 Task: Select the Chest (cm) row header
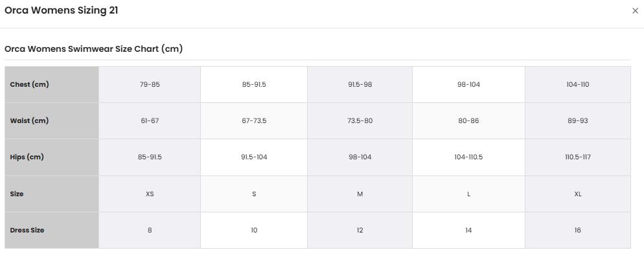tap(52, 85)
